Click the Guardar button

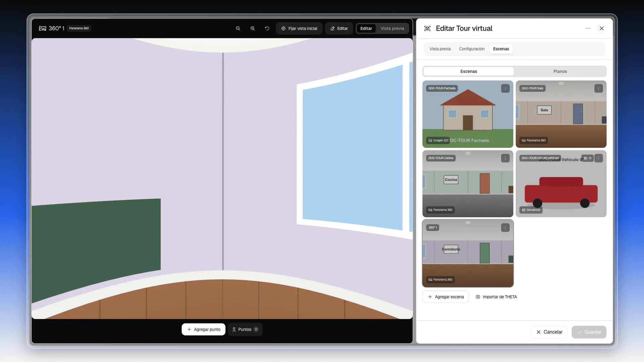pos(589,332)
